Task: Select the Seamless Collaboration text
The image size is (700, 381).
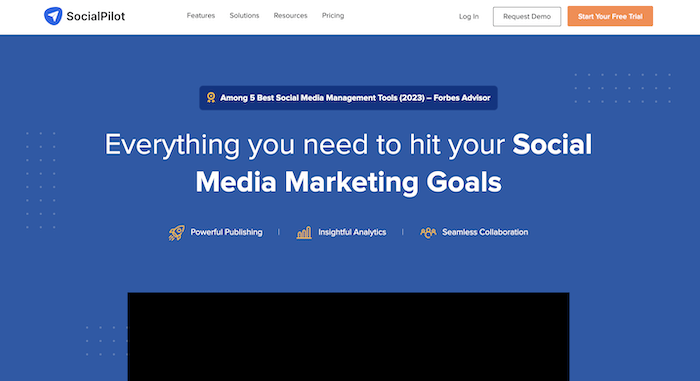Action: tap(485, 232)
